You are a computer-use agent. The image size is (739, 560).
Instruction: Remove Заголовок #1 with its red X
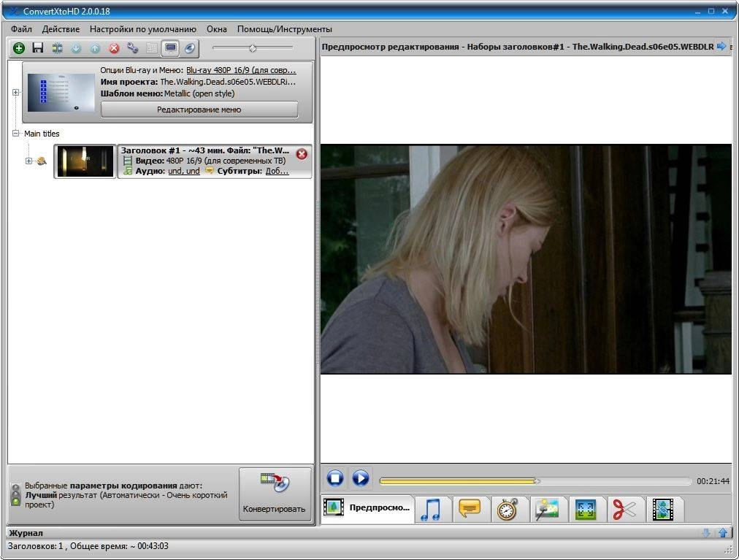(302, 153)
